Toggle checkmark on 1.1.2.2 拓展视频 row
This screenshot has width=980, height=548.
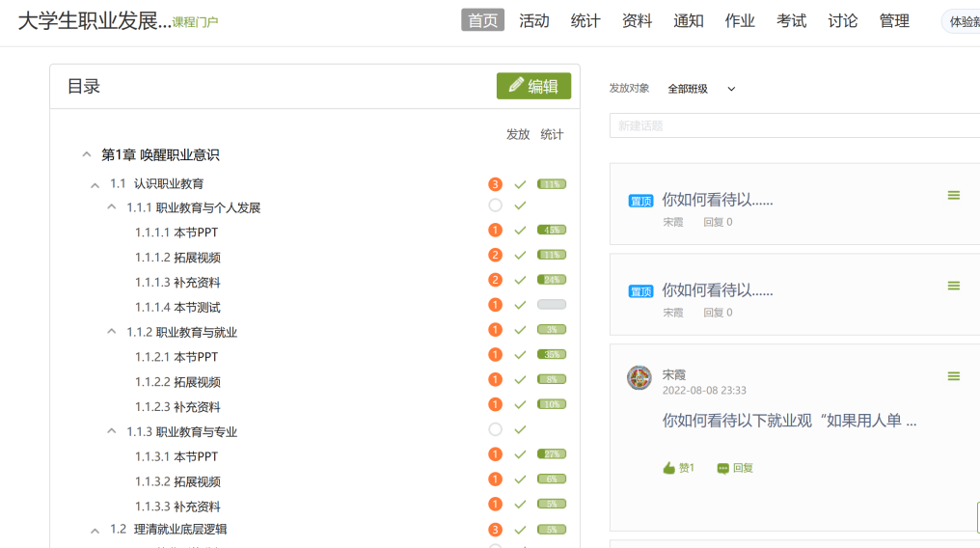point(520,379)
